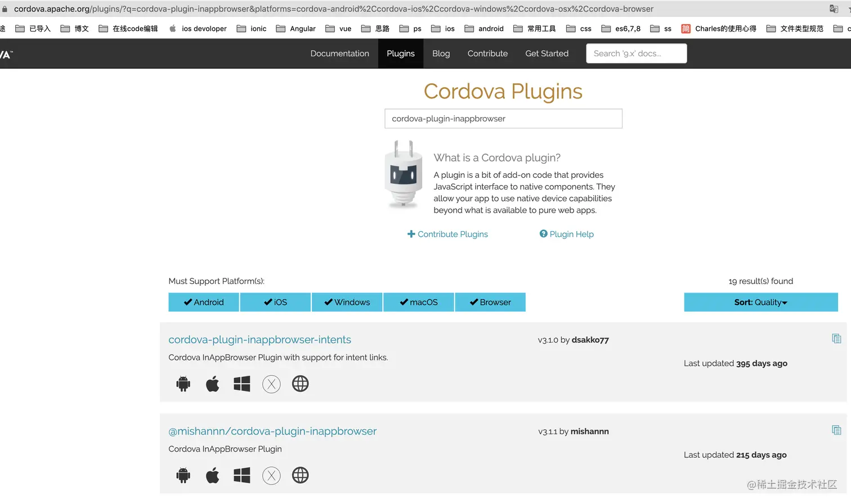Viewport: 851px width, 504px height.
Task: Click browser globe icon under cordova-plugin-inappbrowser-intents
Action: [301, 384]
